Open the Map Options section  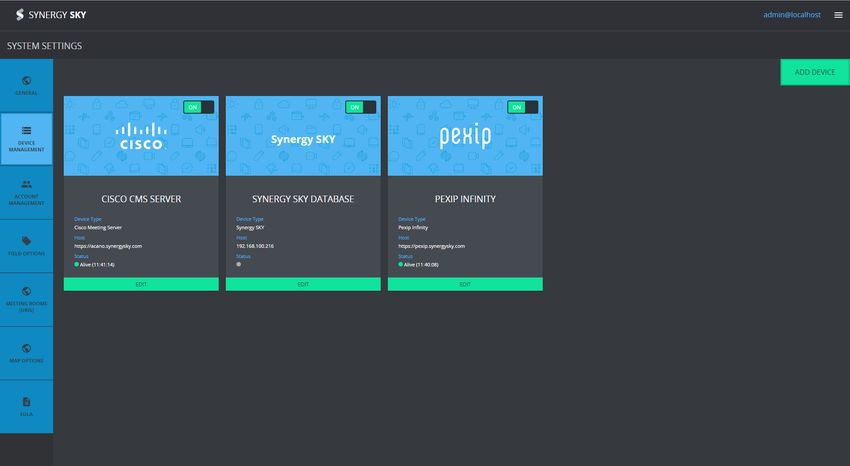pyautogui.click(x=27, y=353)
